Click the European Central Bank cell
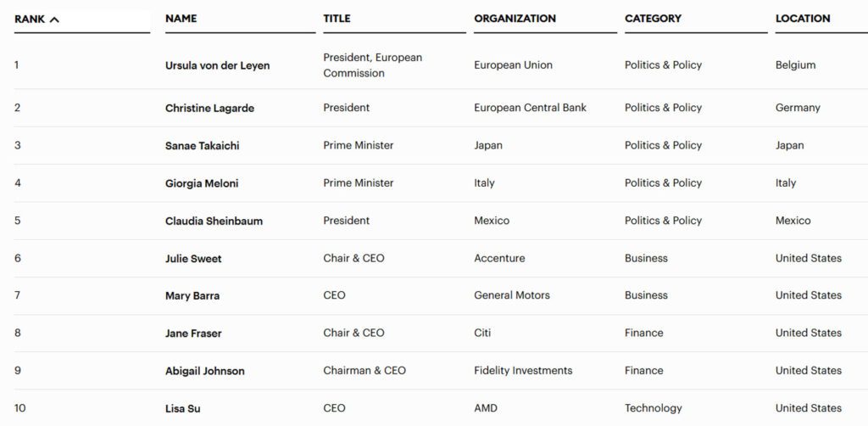The image size is (868, 426). 530,108
